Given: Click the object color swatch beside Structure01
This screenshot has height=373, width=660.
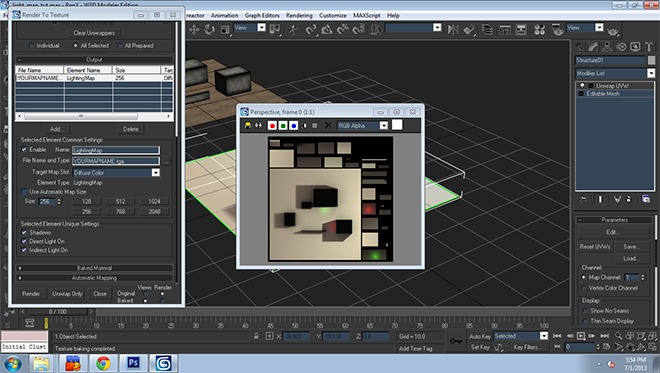Looking at the screenshot, I should tap(651, 60).
